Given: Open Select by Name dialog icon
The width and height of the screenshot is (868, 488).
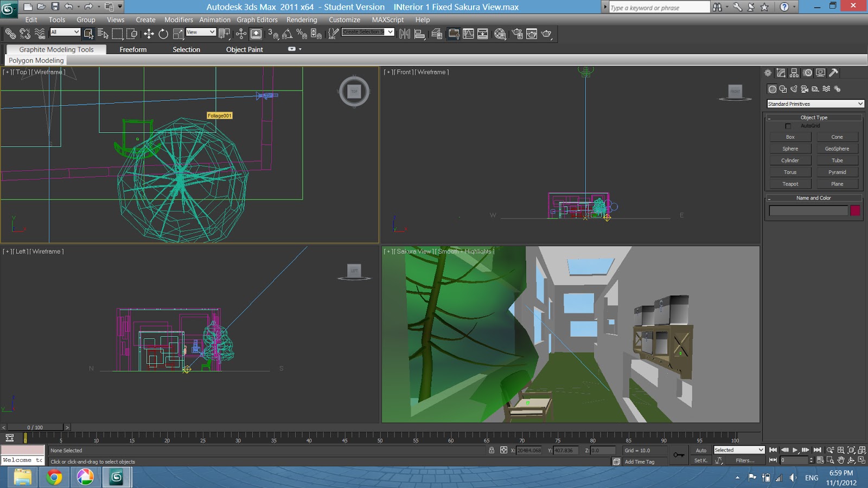Looking at the screenshot, I should (x=103, y=34).
